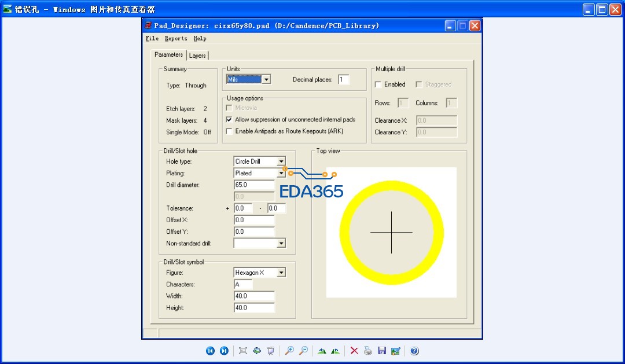
Task: Click the Zoom Out magnifier icon
Action: pos(303,351)
